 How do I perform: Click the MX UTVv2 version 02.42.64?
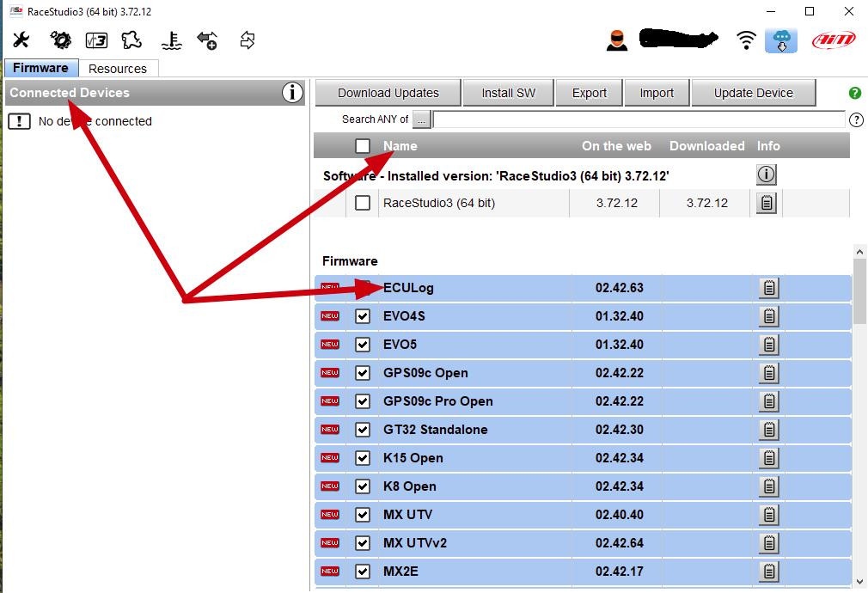pyautogui.click(x=620, y=542)
